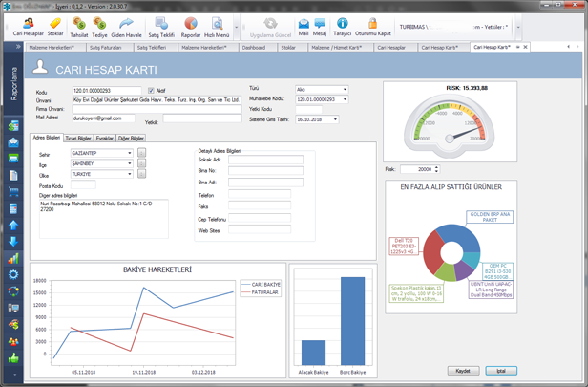Image resolution: width=588 pixels, height=387 pixels.
Task: Click the people group sidebar icon
Action: 13,341
